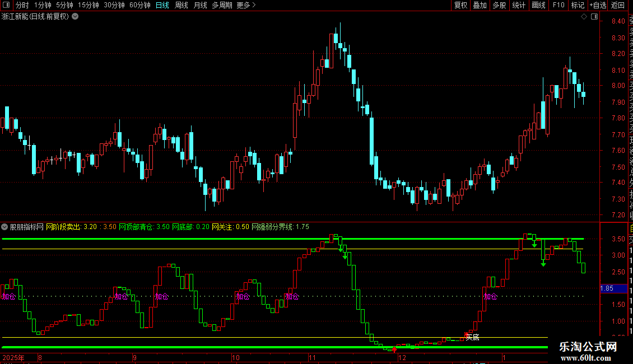Click the 网阶段卖出: 3.20 value
633x364 pixels.
(72, 227)
